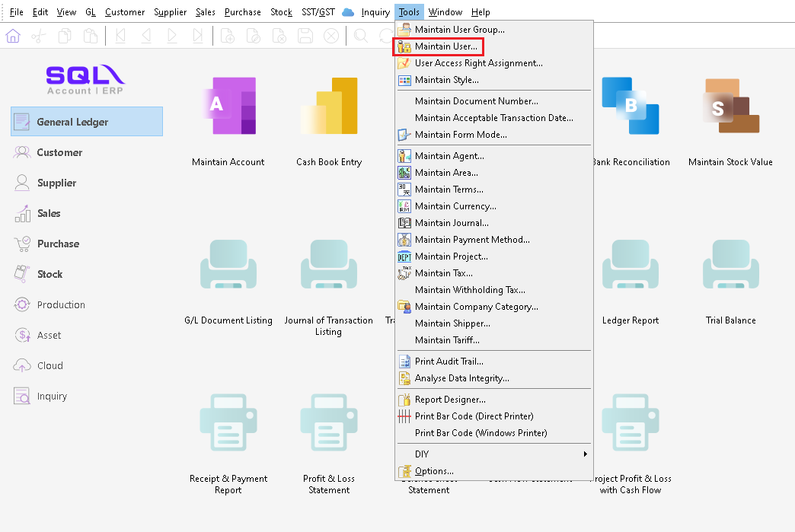
Task: Select Customer in the left sidebar
Action: pyautogui.click(x=59, y=152)
